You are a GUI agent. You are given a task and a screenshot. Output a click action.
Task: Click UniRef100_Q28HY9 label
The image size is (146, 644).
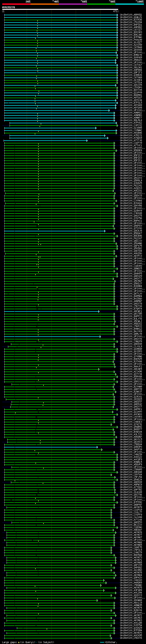click(131, 211)
